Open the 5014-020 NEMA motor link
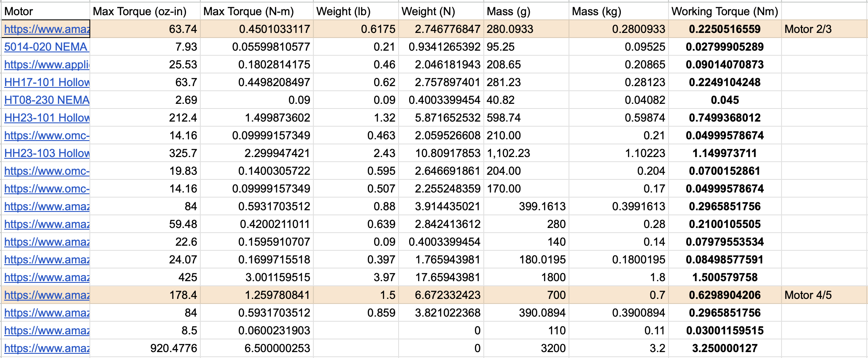Screen dimensions: 868x358 click(46, 47)
